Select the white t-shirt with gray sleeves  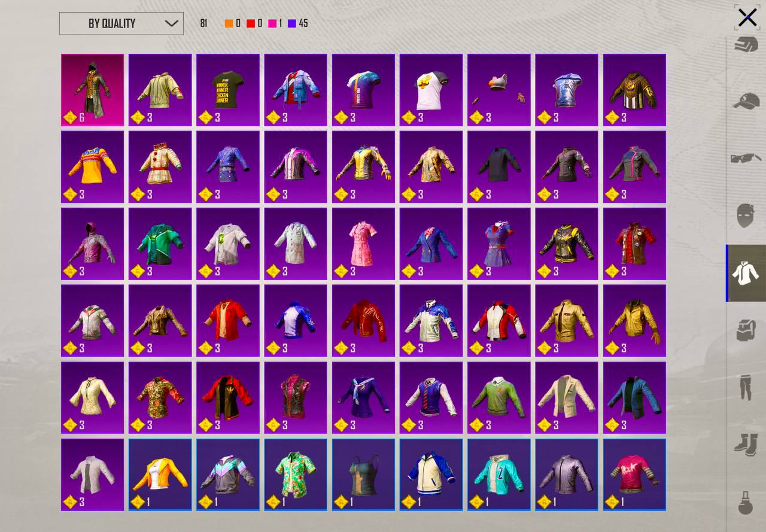(x=431, y=90)
